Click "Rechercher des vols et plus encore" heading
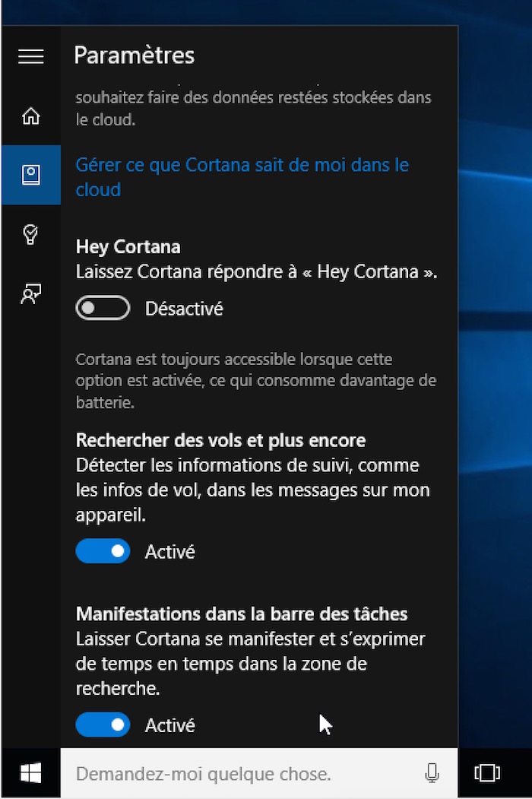Viewport: 532px width, 799px height. tap(220, 440)
